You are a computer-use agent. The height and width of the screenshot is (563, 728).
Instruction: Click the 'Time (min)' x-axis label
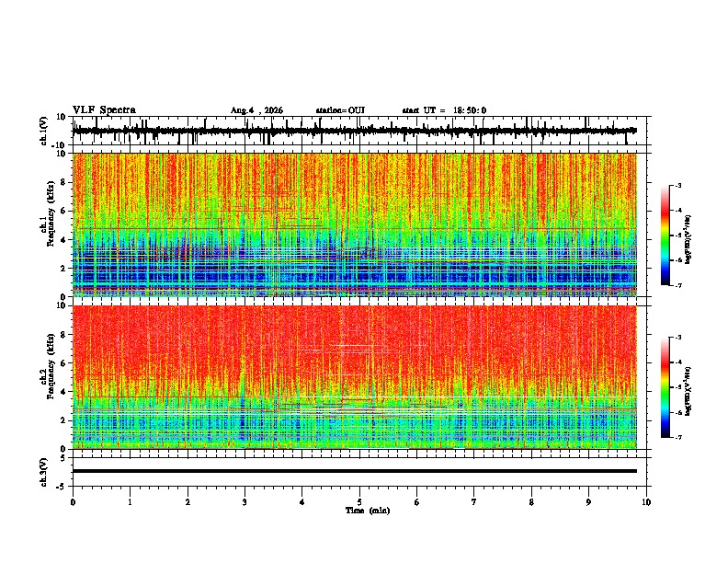[x=368, y=511]
